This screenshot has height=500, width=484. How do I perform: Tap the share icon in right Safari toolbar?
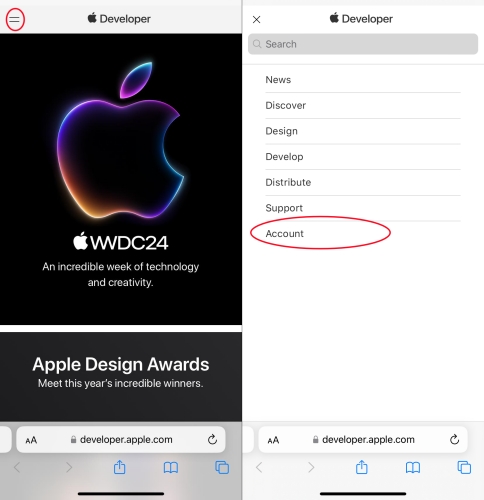(362, 467)
